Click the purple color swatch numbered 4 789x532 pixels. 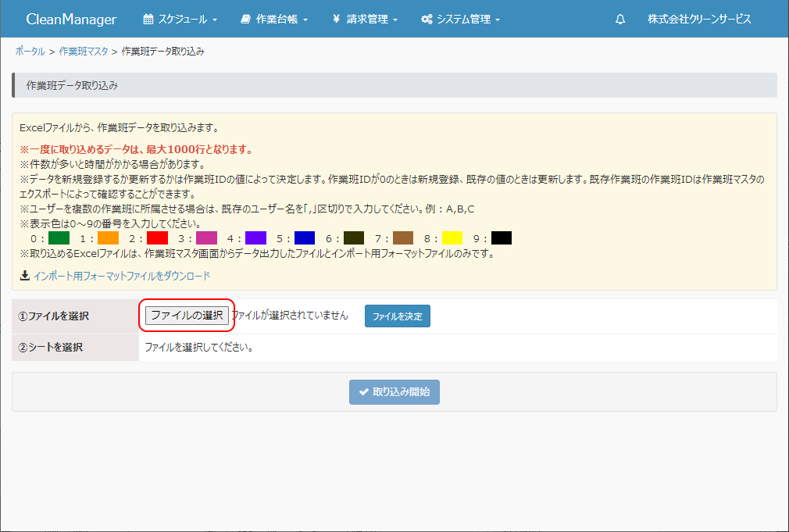click(x=255, y=237)
